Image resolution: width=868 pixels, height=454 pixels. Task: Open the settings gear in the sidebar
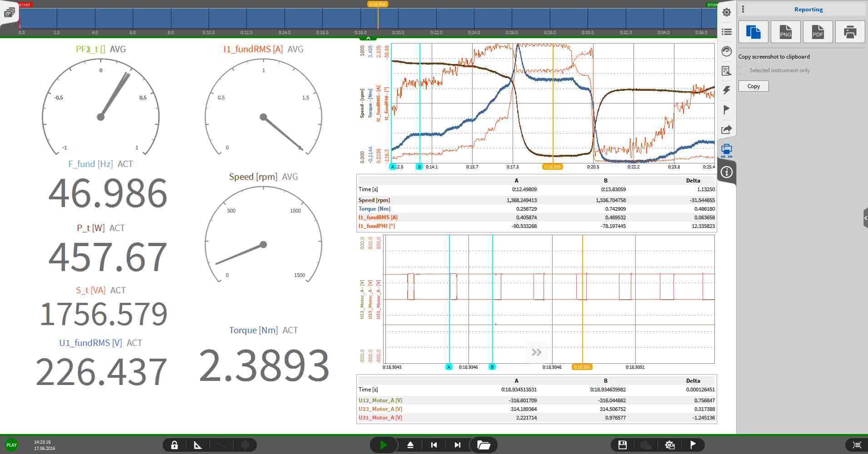click(x=727, y=12)
